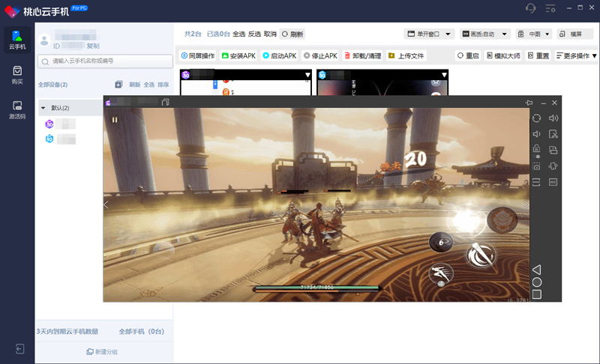Pin the phone window with pin icon

point(529,103)
